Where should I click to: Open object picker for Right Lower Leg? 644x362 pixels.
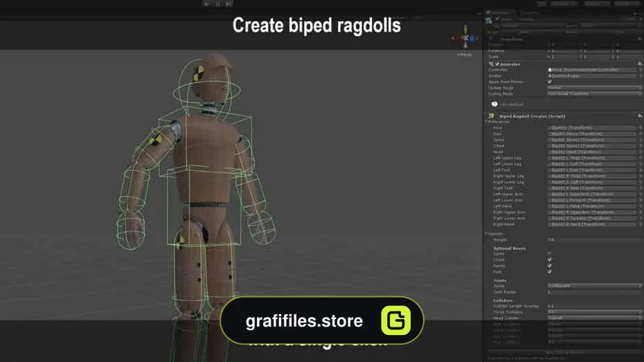tap(641, 182)
